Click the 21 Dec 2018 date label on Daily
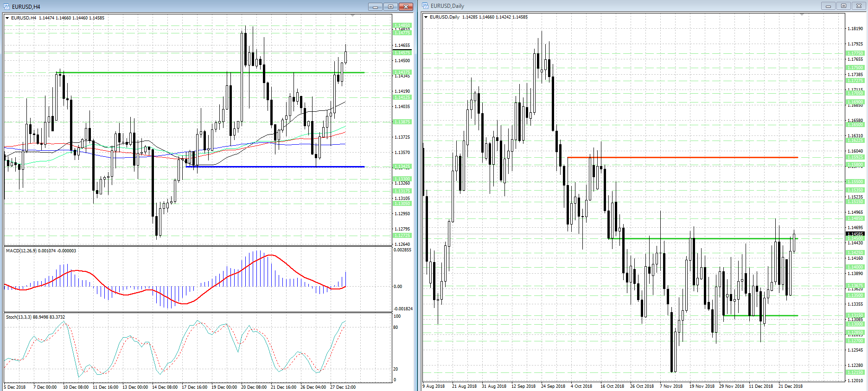 pos(791,386)
